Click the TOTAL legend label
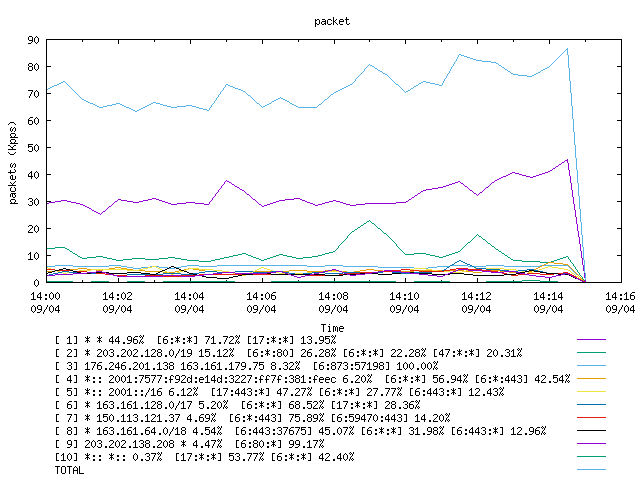This screenshot has width=640, height=480. 69,470
